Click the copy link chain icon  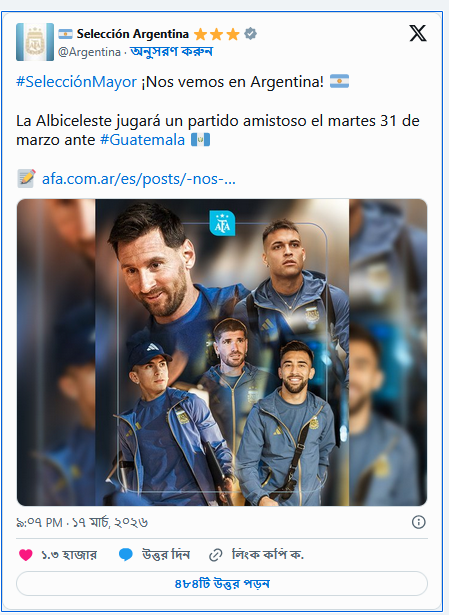pyautogui.click(x=216, y=555)
